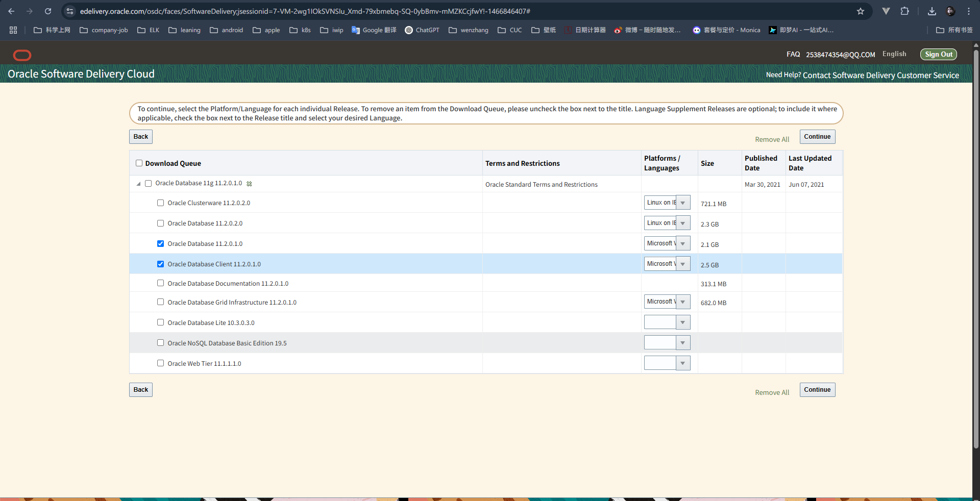Open the k8s bookmark folder

pyautogui.click(x=300, y=30)
